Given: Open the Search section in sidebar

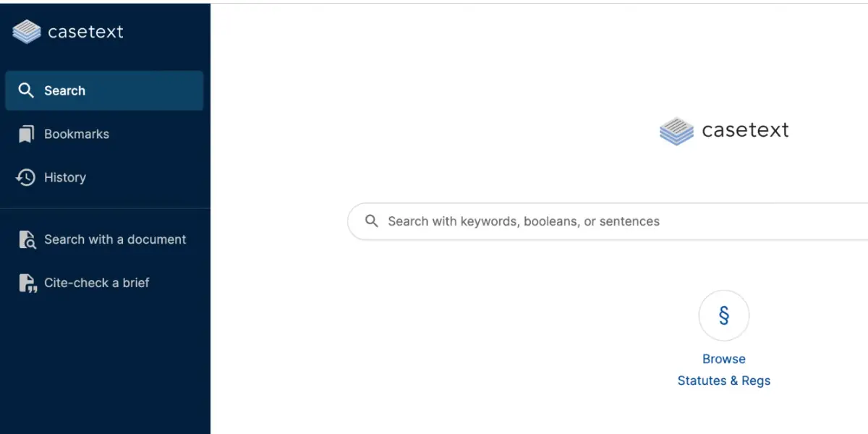Looking at the screenshot, I should (x=104, y=90).
